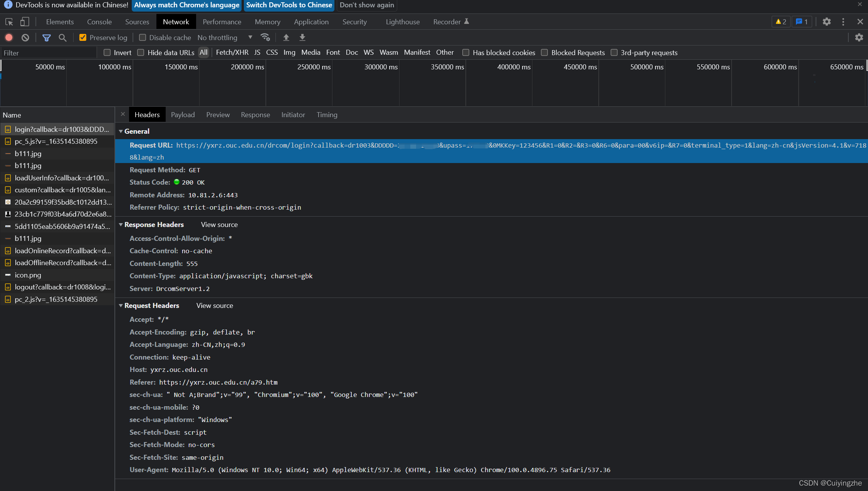Switch to the Console tab
868x491 pixels.
click(x=99, y=22)
